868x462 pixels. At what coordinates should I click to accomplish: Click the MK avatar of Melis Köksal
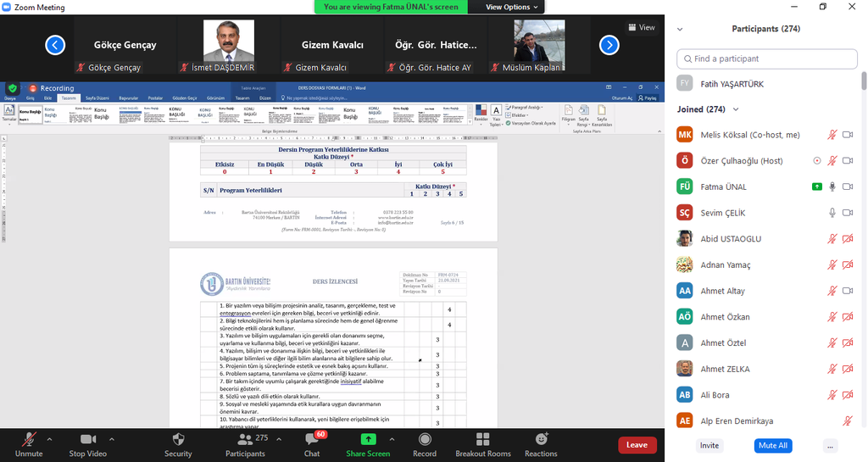coord(685,135)
